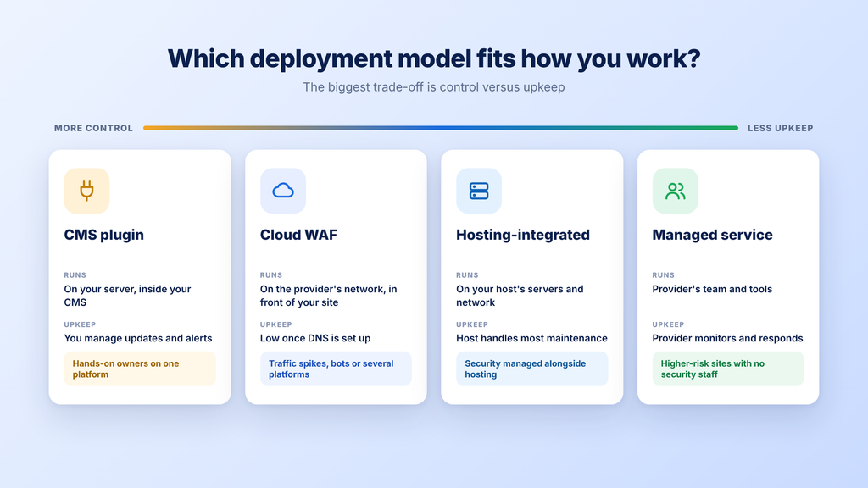
Task: Select the CMS plugin heading
Action: pos(104,235)
